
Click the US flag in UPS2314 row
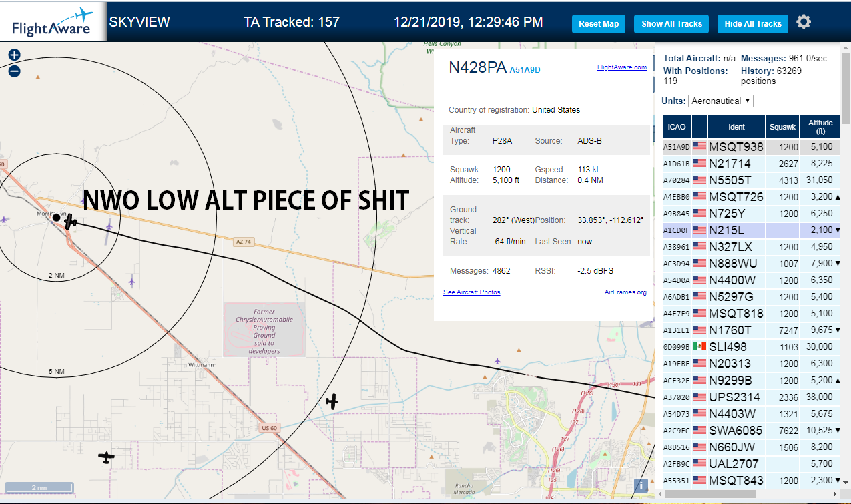[x=699, y=397]
